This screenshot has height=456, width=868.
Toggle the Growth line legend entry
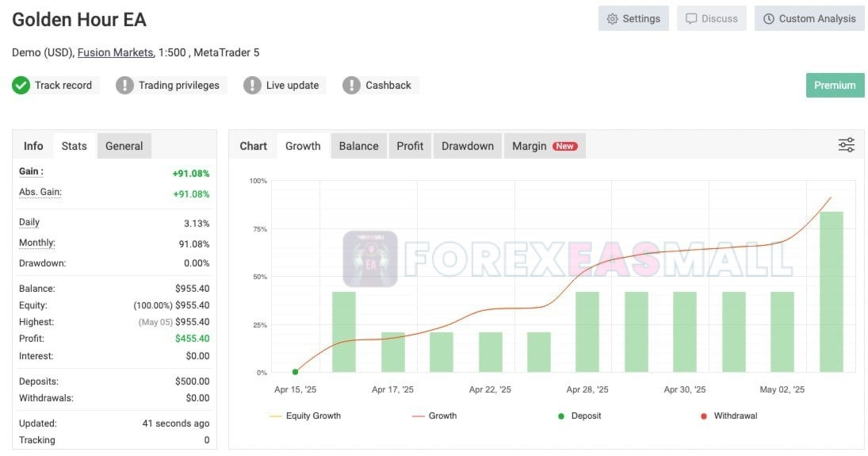(434, 416)
